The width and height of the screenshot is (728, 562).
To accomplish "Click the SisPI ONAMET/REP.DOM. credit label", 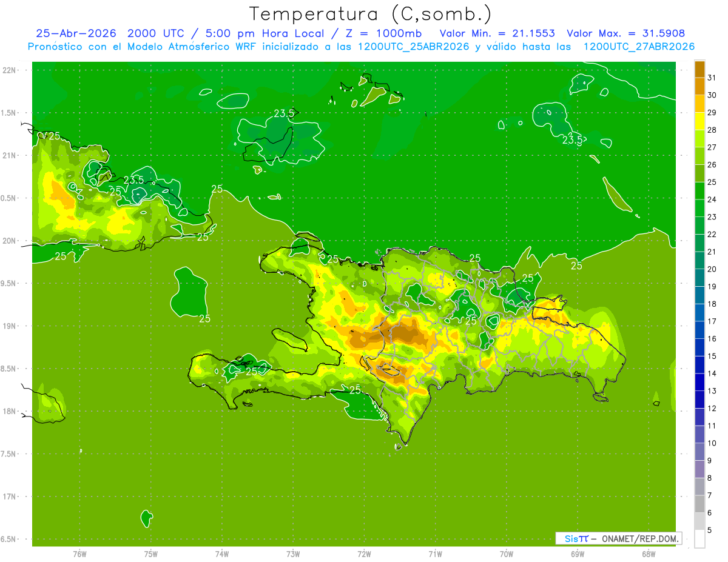I will pos(618,538).
